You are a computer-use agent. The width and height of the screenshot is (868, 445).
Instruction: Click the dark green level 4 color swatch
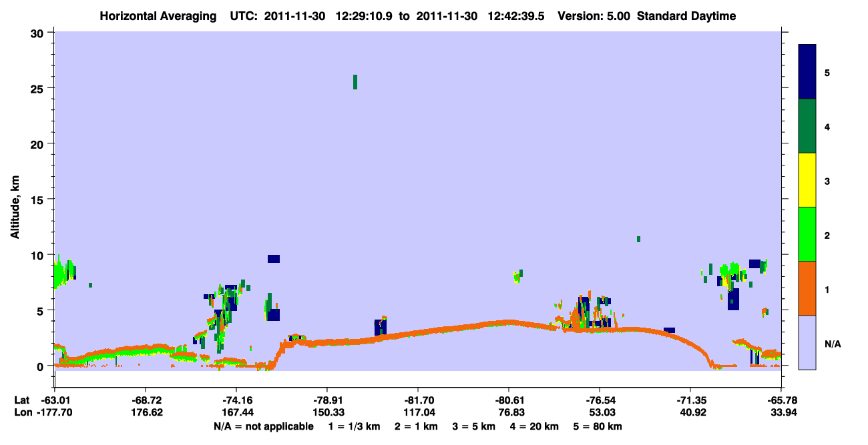click(807, 126)
